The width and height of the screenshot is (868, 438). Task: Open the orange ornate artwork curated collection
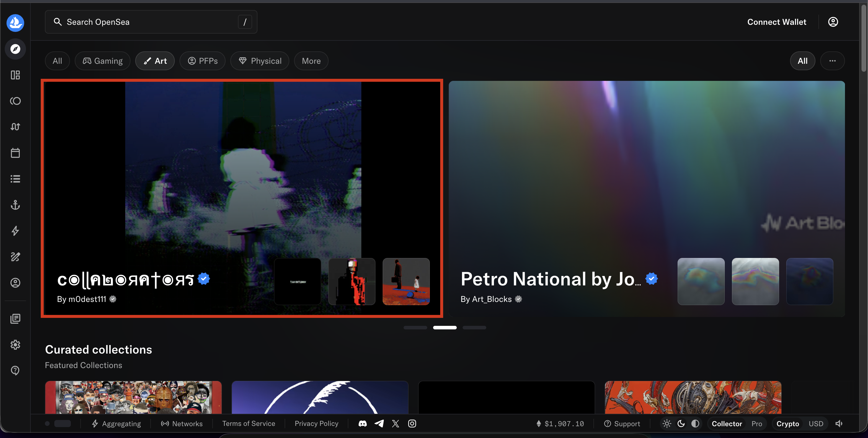[693, 397]
